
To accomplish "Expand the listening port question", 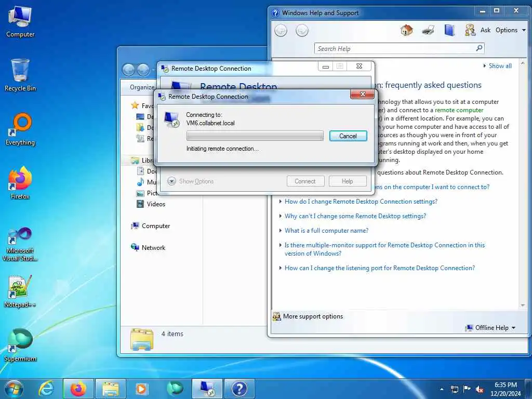I will (380, 268).
